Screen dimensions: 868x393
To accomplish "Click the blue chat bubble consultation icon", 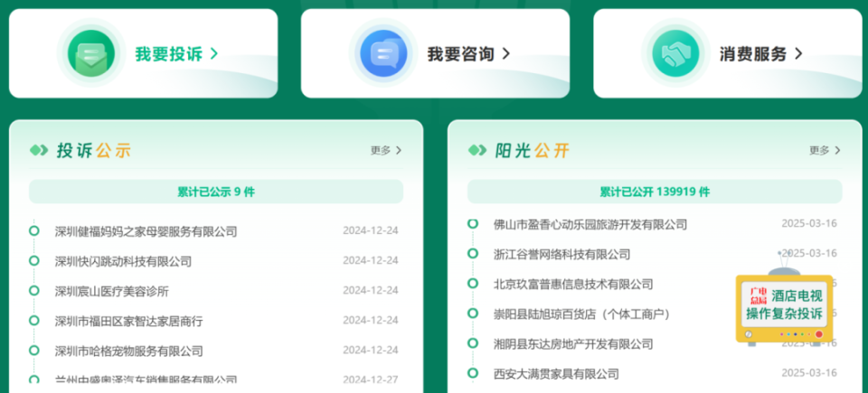I will (383, 53).
